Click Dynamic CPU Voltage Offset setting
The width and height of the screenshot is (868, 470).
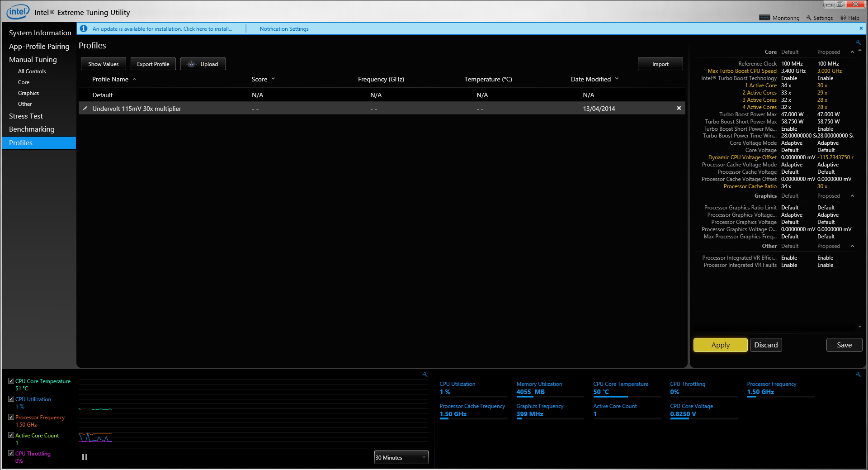pos(742,157)
